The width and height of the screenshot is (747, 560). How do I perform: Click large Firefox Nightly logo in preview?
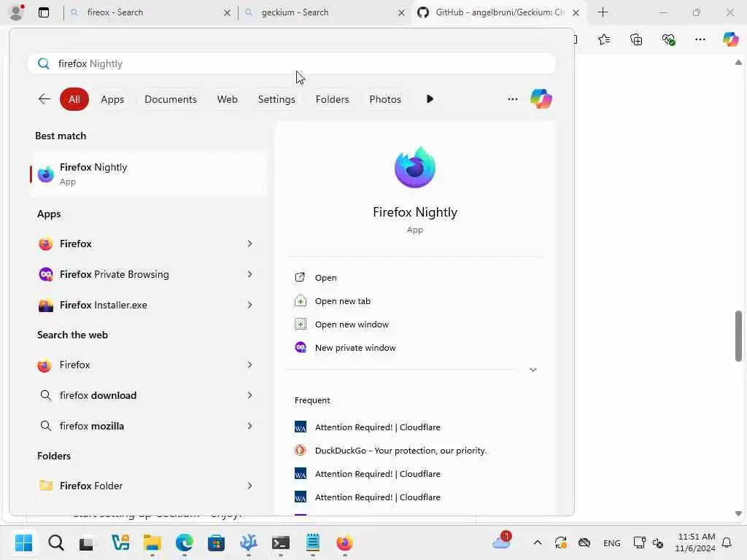(x=415, y=168)
